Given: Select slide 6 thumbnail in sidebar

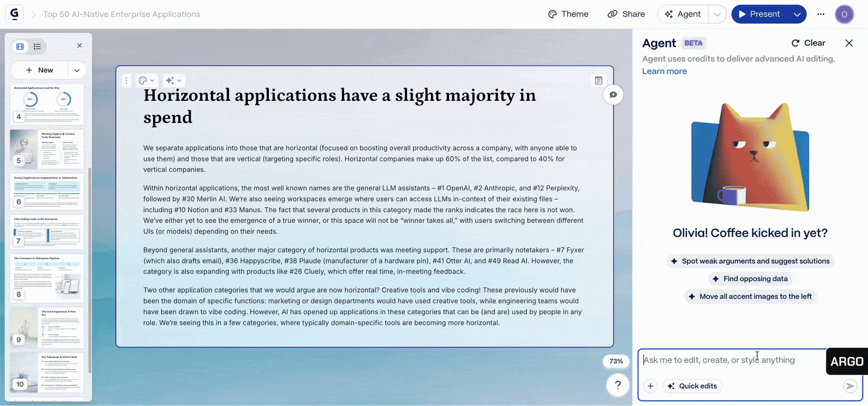Looking at the screenshot, I should click(x=47, y=191).
